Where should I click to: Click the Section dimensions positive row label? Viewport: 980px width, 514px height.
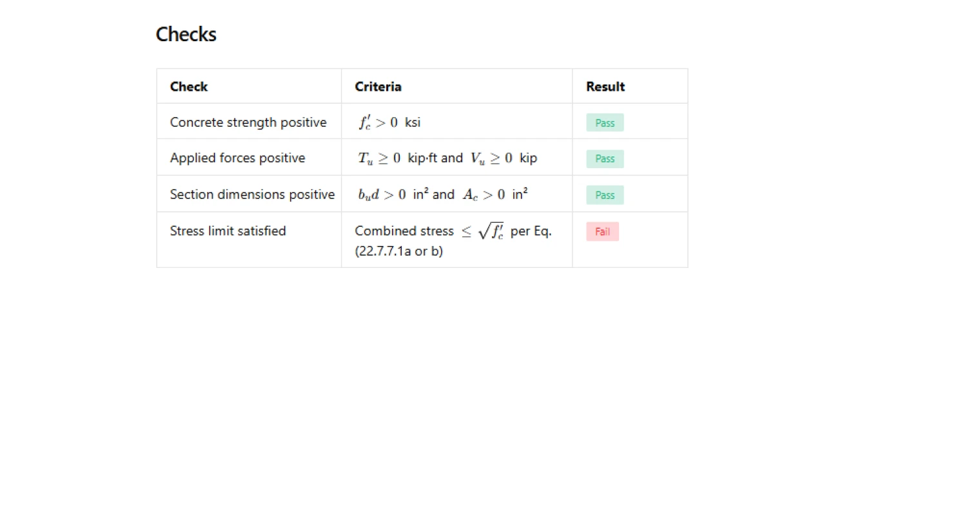[x=252, y=195]
